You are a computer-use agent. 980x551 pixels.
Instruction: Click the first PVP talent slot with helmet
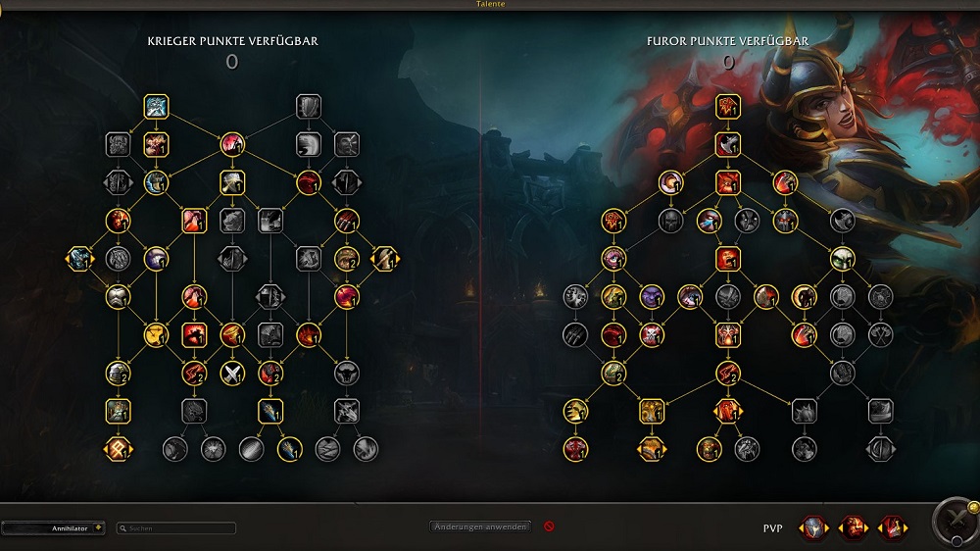813,527
